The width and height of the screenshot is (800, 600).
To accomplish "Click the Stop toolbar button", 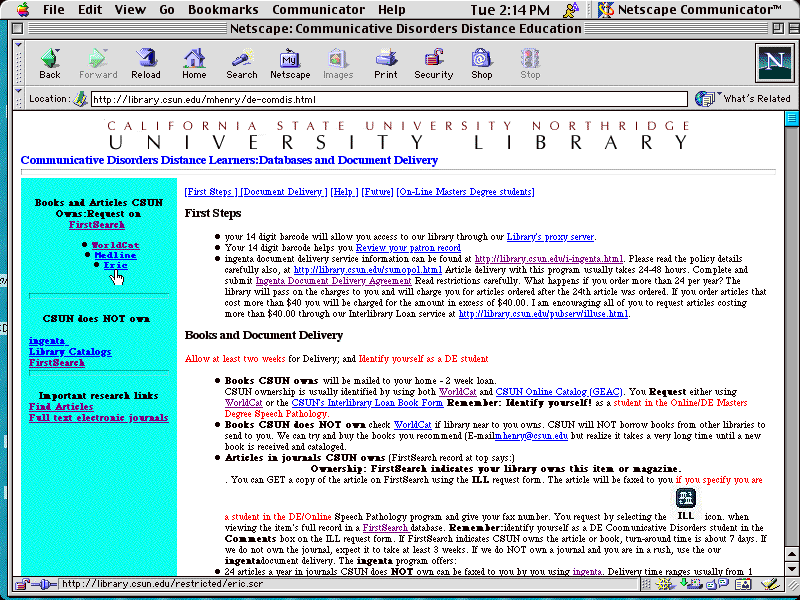I will 530,63.
